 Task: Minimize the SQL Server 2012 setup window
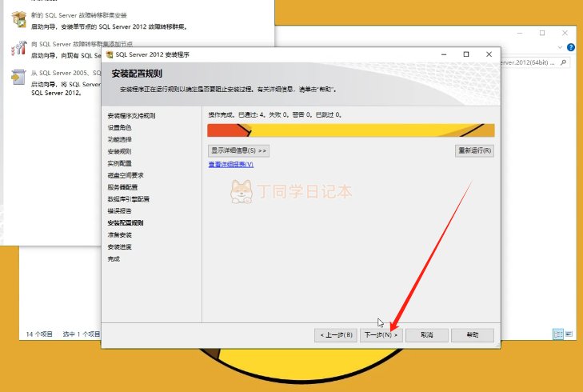pos(444,54)
